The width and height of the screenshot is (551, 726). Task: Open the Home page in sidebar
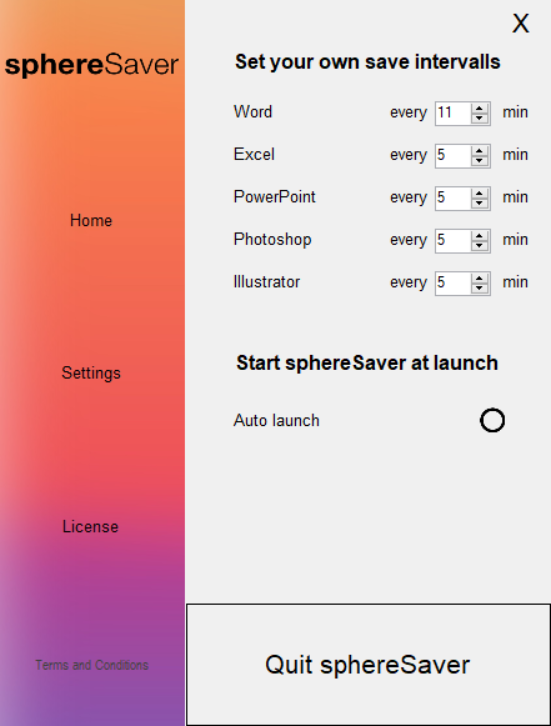[91, 220]
